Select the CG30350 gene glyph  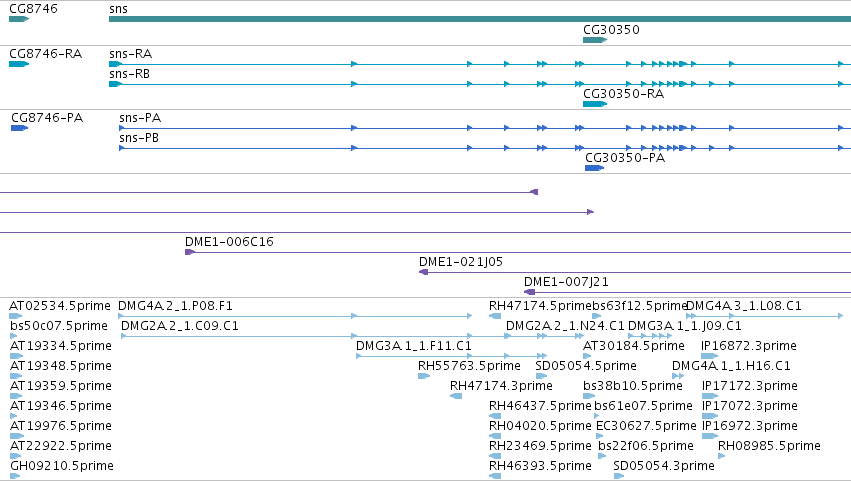coord(595,40)
